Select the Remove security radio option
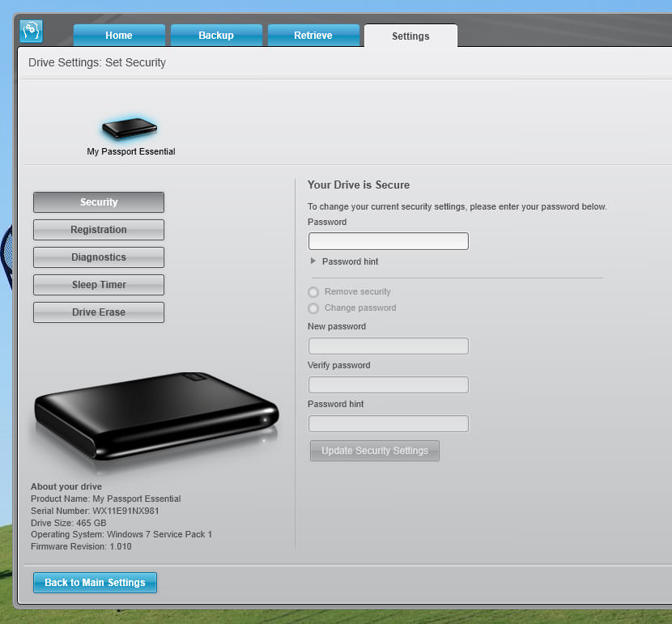 (x=313, y=291)
